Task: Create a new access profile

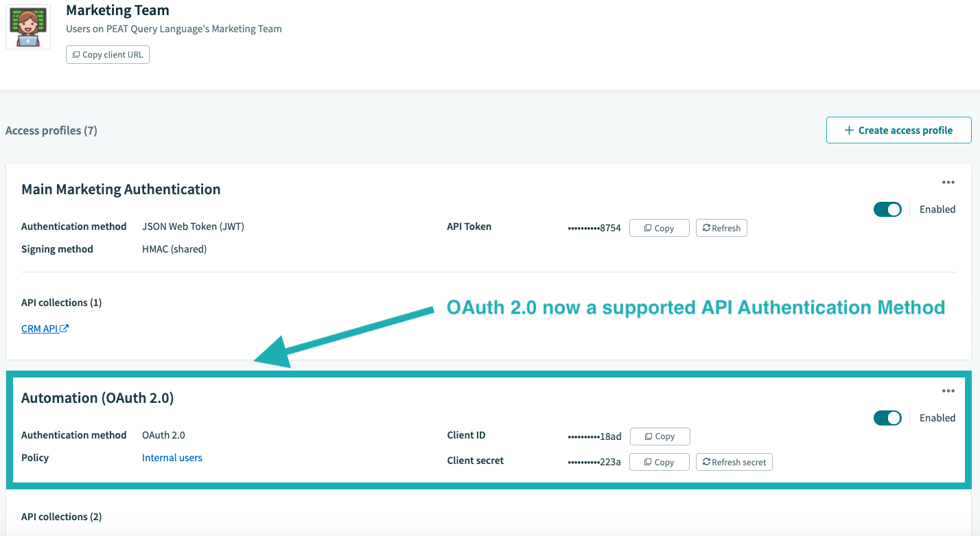Action: pos(898,130)
